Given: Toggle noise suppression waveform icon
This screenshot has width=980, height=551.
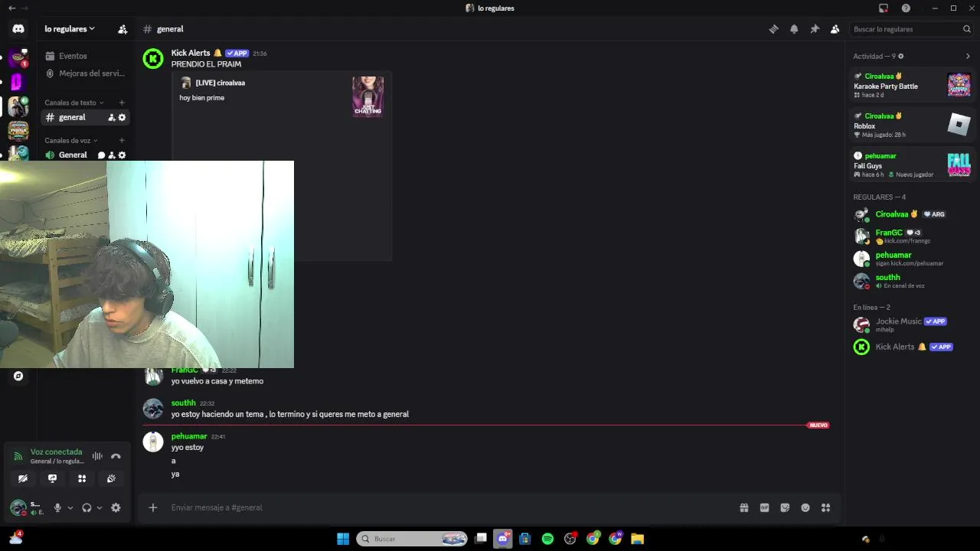Looking at the screenshot, I should click(x=97, y=456).
